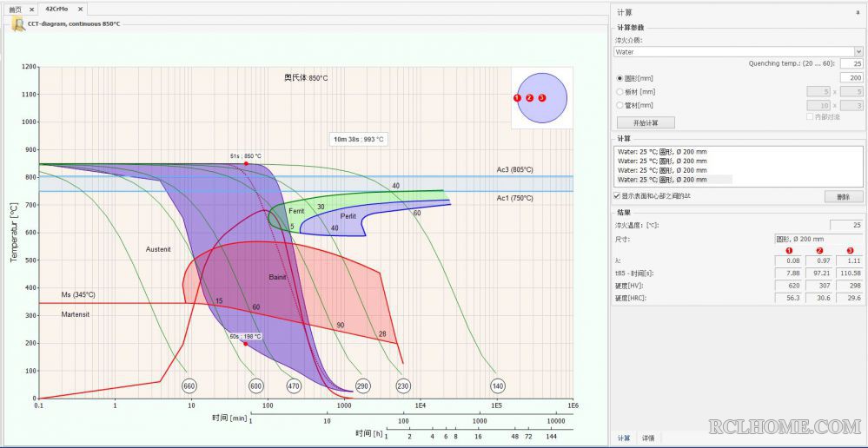
Task: Click red marker 1 on the cross-section circle
Action: tap(517, 98)
